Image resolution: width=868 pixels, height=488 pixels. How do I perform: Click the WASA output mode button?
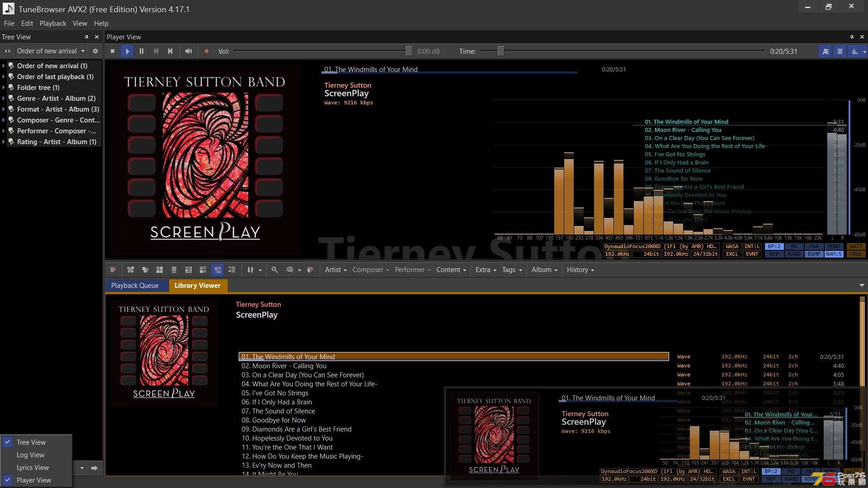coord(732,247)
